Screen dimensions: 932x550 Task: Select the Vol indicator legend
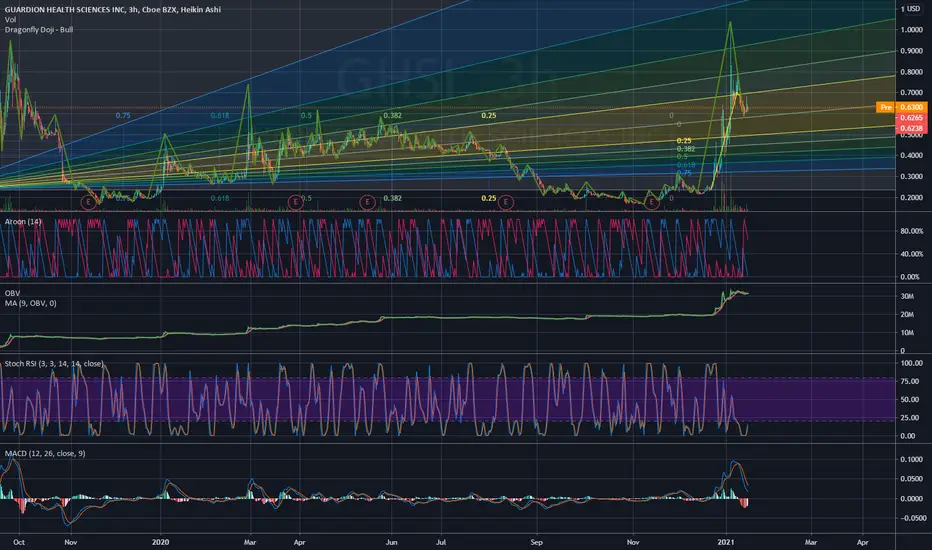tap(11, 20)
